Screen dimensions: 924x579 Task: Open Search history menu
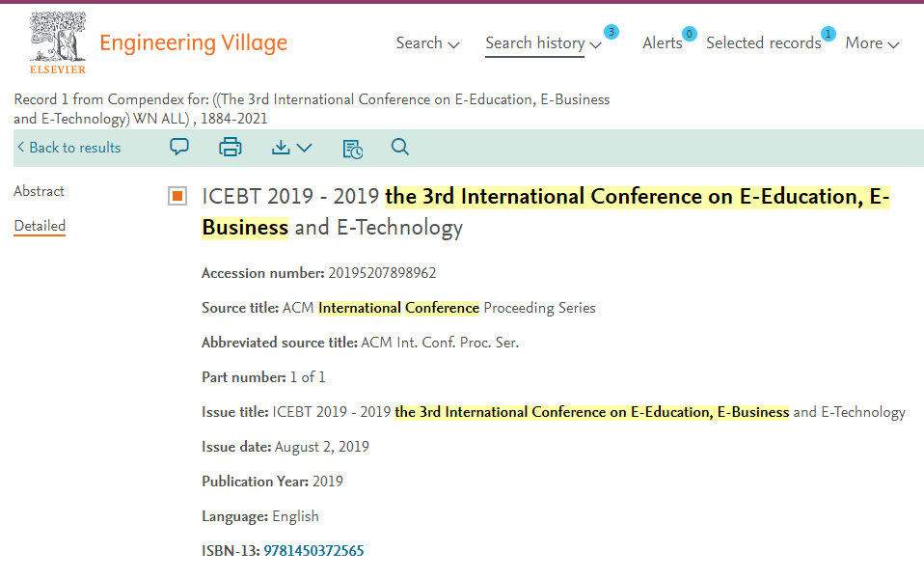click(535, 43)
